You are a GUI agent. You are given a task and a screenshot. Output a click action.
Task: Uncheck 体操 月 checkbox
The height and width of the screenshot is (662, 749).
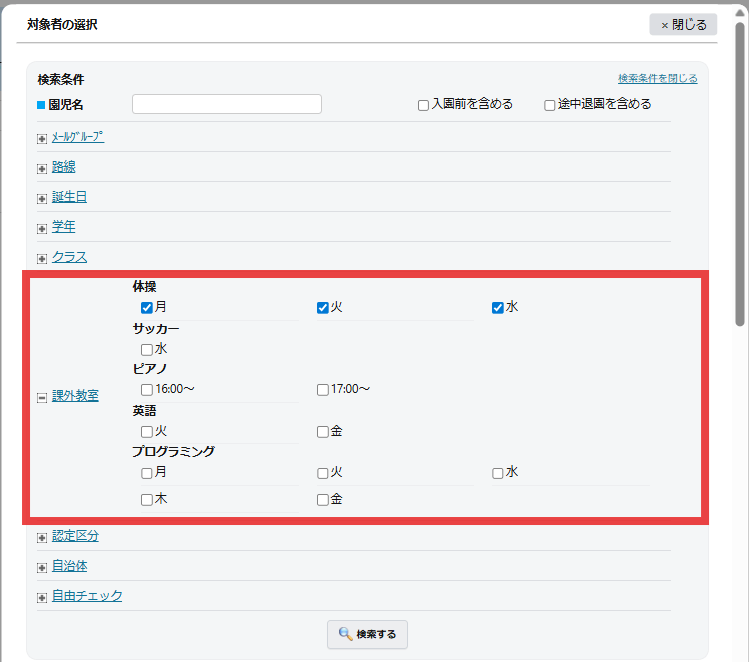(147, 308)
